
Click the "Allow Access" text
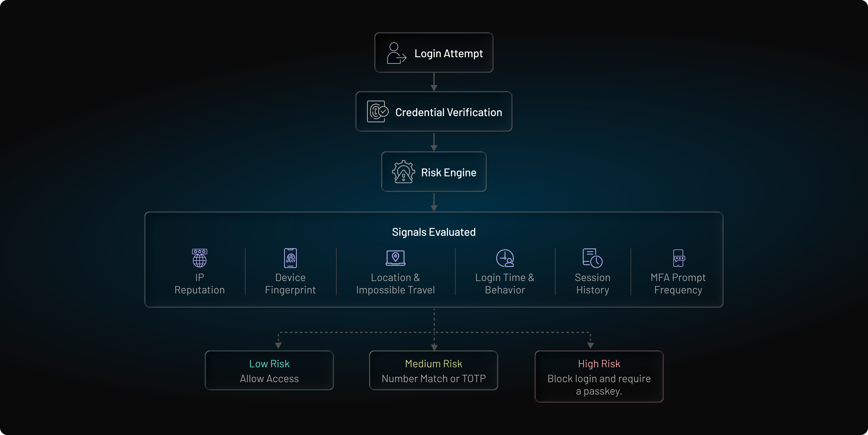pyautogui.click(x=269, y=379)
